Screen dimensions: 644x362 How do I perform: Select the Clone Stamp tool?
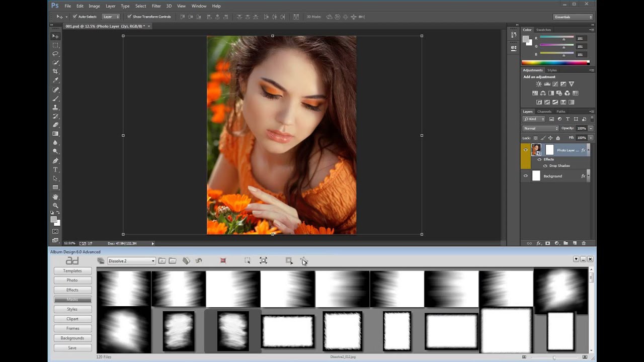click(55, 108)
